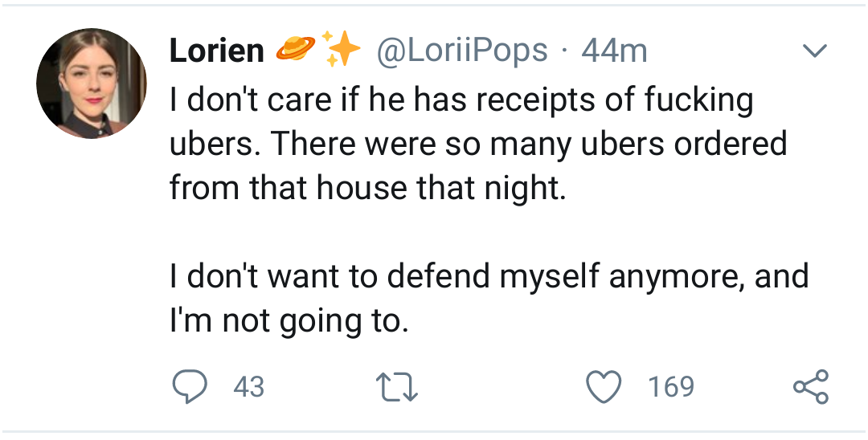The height and width of the screenshot is (440, 868).
Task: Click the sparkles emoji next to the name
Action: 341,49
